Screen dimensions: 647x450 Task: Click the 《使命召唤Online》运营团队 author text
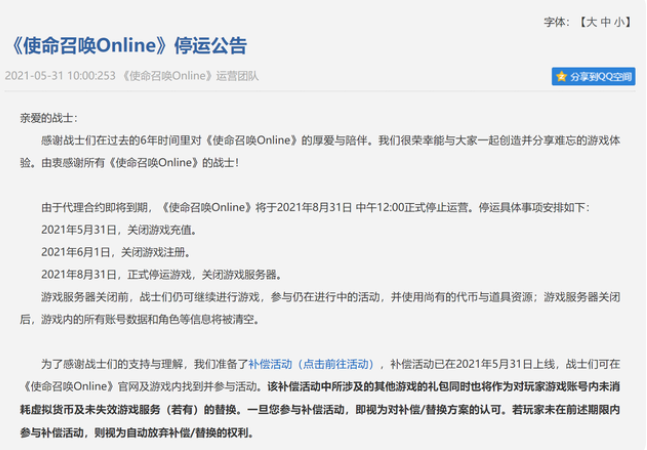tap(190, 76)
